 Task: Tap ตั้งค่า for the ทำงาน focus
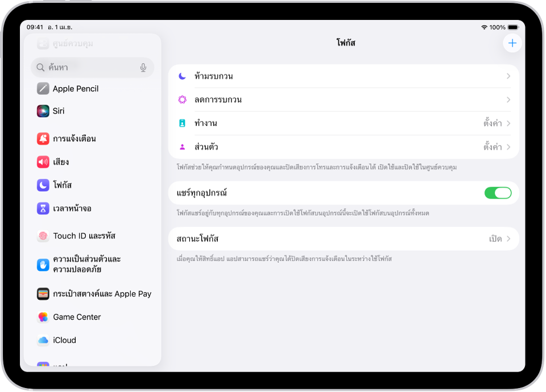click(x=493, y=123)
